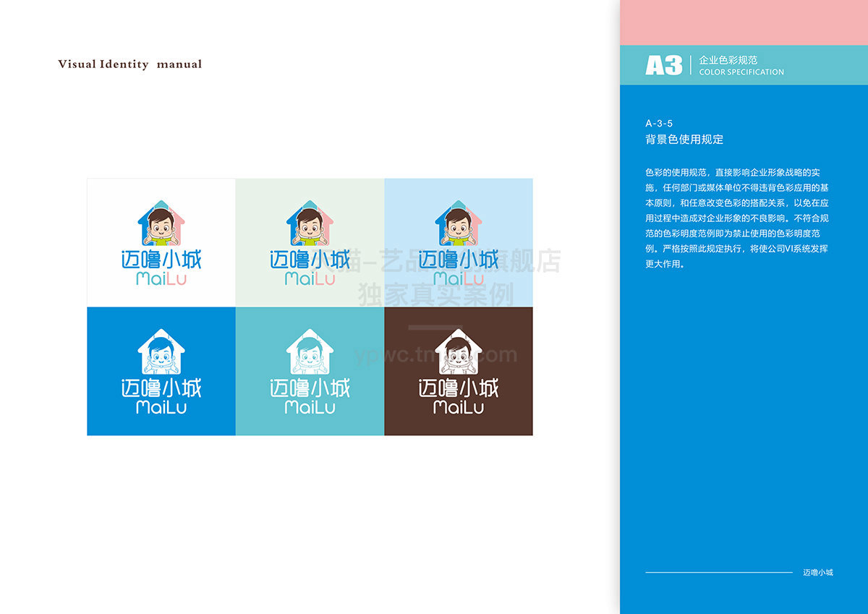Click the 独家真实案例 watermark text
The height and width of the screenshot is (614, 868).
436,294
